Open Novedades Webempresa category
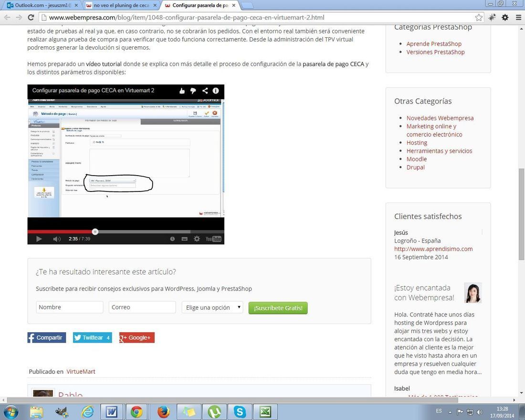525x420 pixels. 440,118
